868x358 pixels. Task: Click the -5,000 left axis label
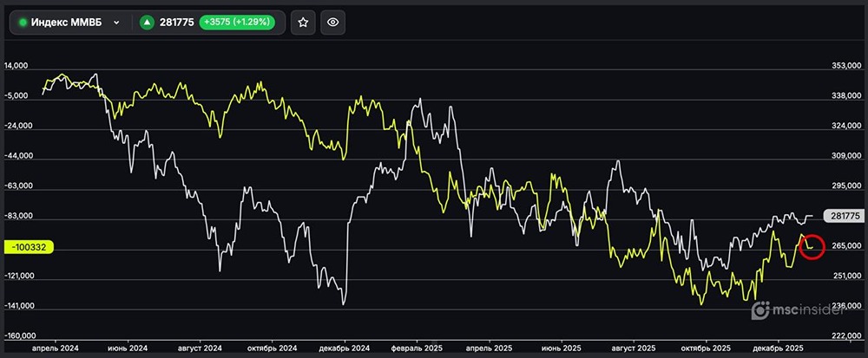(x=16, y=96)
